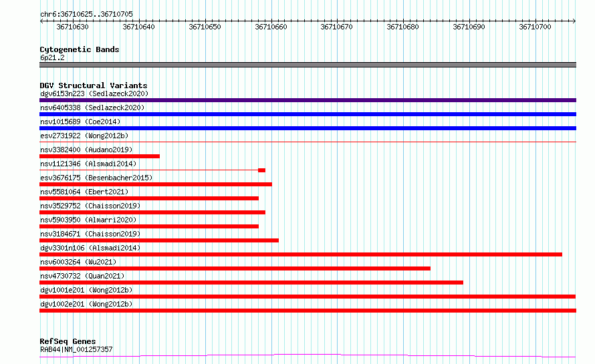Screen dimensions: 595x364
Task: Click ruler position 36710660
Action: [x=271, y=27]
